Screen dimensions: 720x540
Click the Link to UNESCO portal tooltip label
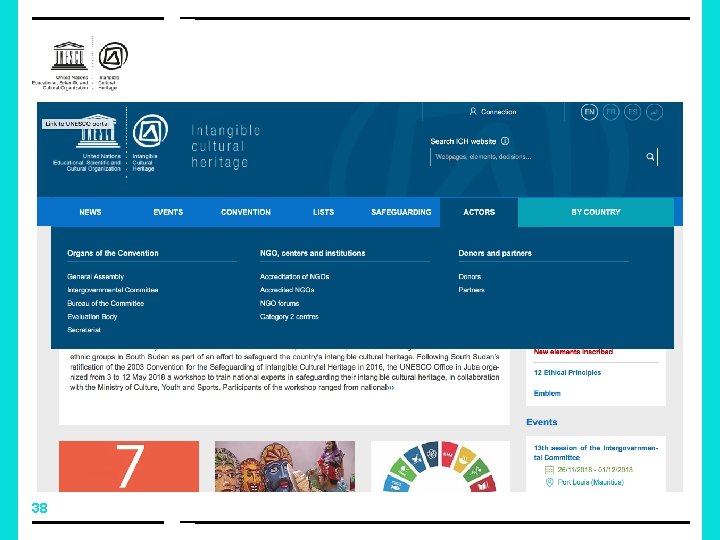click(x=76, y=124)
